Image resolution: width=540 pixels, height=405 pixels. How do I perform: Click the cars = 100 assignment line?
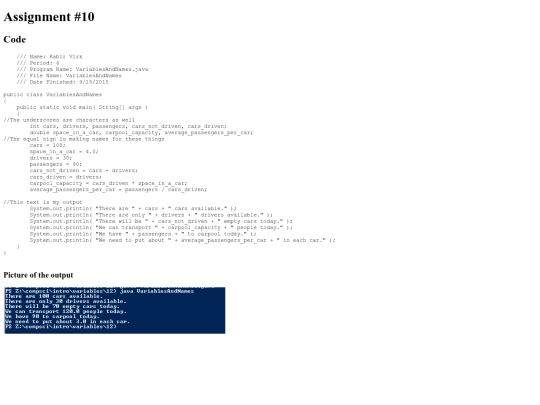click(x=48, y=145)
